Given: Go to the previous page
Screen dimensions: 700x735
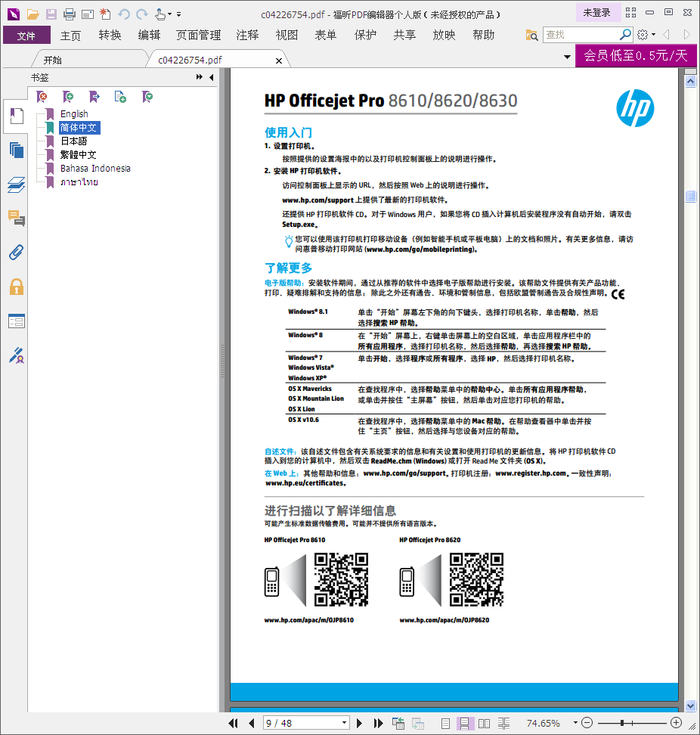Looking at the screenshot, I should click(251, 724).
